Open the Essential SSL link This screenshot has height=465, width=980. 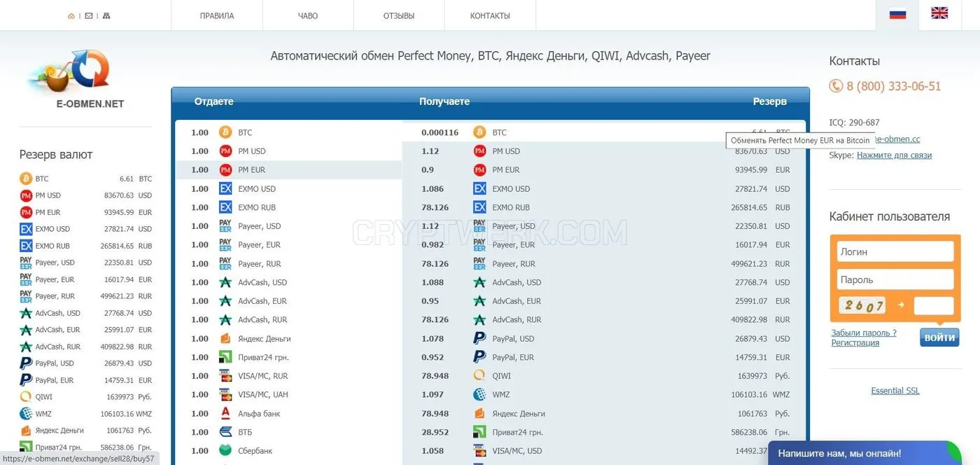coord(895,391)
